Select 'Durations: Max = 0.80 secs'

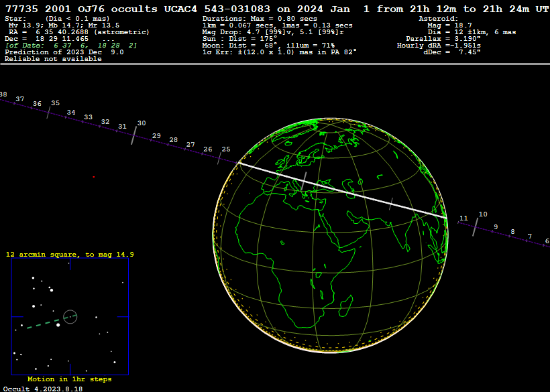point(260,19)
